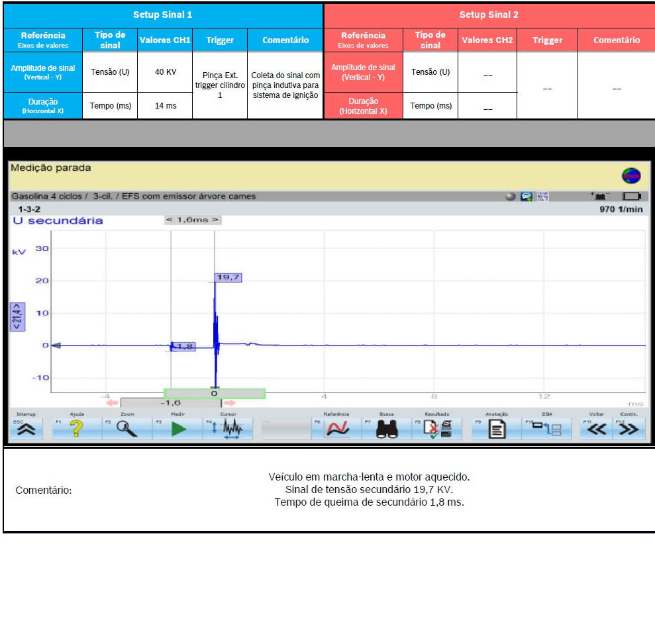Click right red arrow below time axis
This screenshot has height=644, width=655.
[229, 402]
